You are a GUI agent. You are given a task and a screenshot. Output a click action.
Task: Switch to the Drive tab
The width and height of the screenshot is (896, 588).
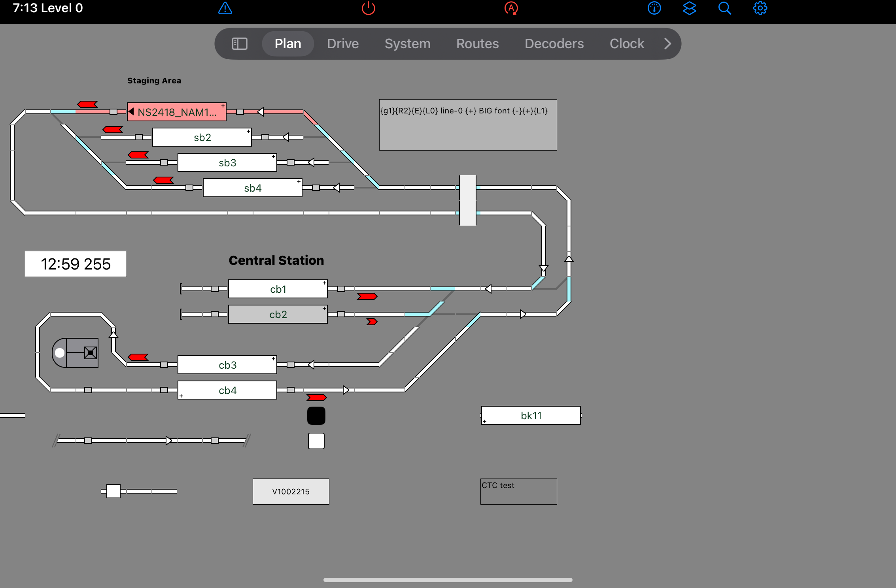coord(342,43)
